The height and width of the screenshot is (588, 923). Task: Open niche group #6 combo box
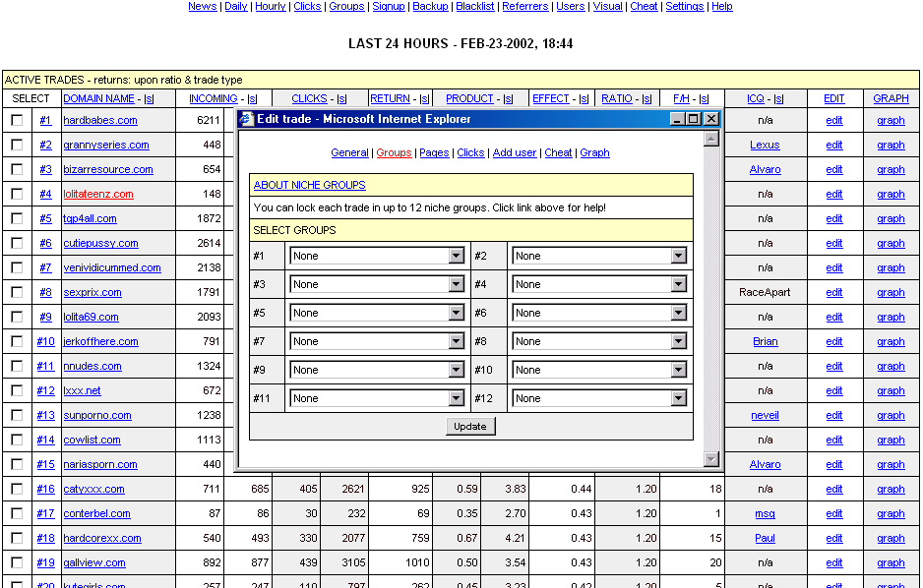click(x=599, y=313)
